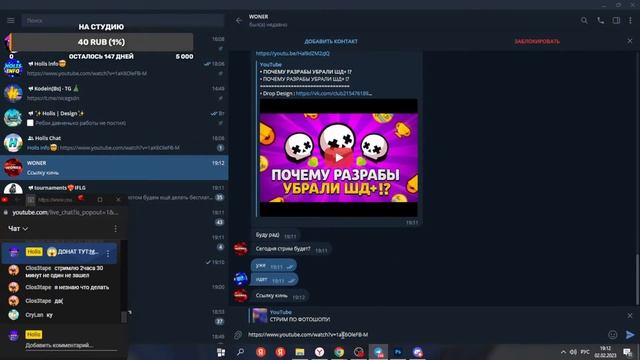Start a voice call with WONER
This screenshot has width=640, height=360.
click(600, 20)
